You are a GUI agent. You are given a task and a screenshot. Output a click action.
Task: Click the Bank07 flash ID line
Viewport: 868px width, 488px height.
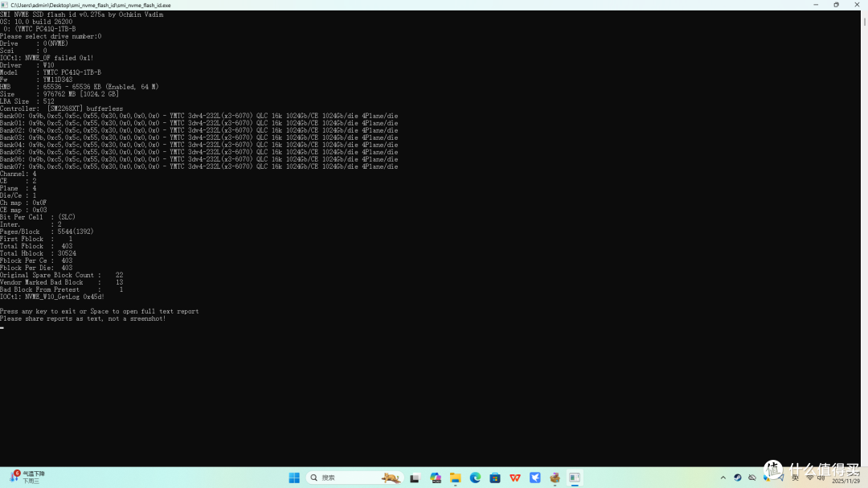pos(199,166)
